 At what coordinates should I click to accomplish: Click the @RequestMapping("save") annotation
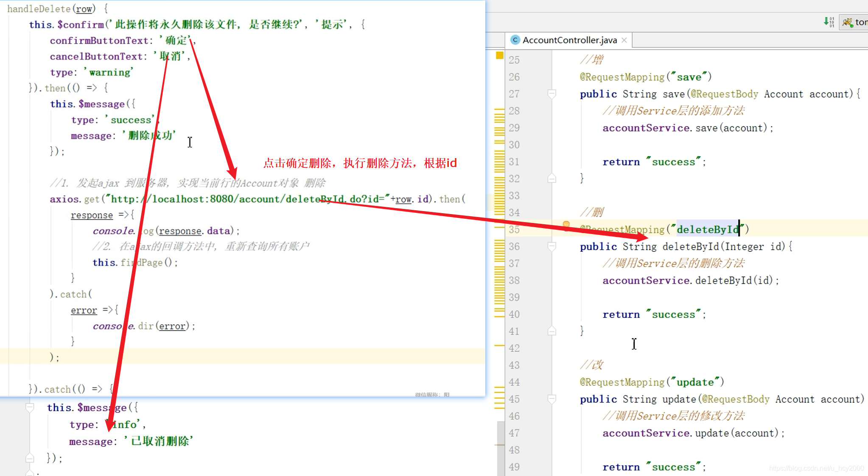(645, 77)
